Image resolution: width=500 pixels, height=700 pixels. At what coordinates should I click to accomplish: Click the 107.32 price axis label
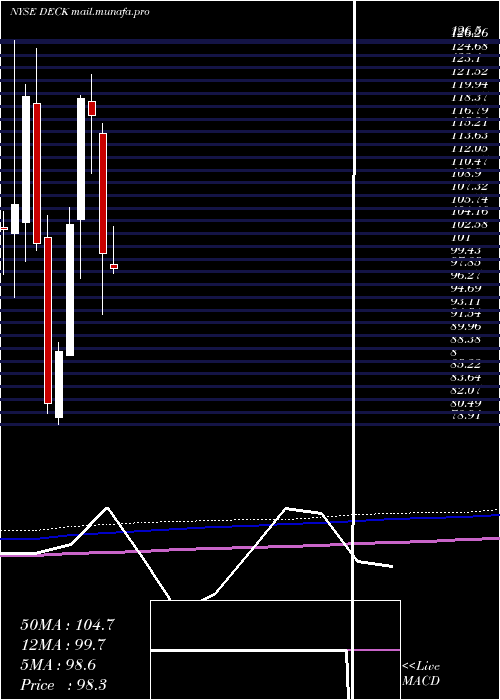(470, 187)
